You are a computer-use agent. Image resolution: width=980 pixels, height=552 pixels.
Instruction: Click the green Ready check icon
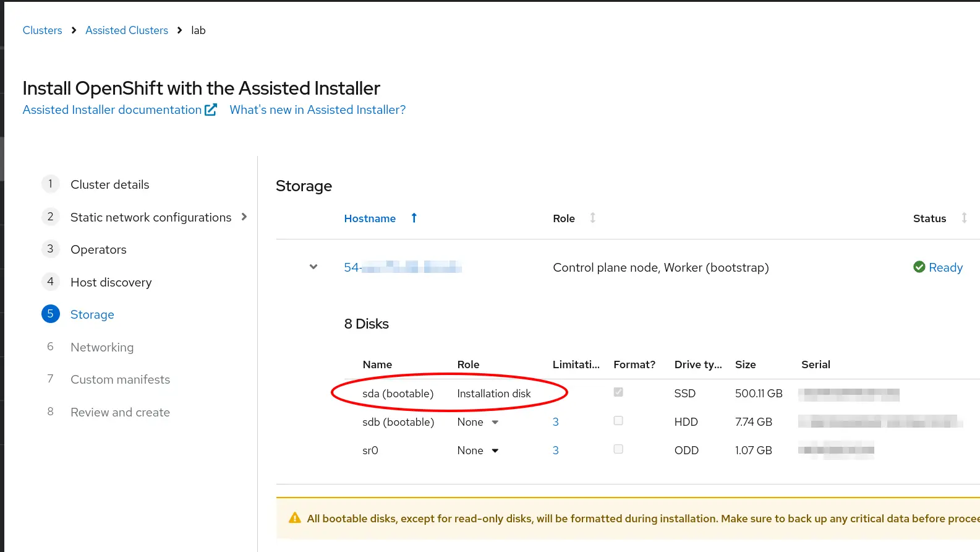(x=919, y=267)
